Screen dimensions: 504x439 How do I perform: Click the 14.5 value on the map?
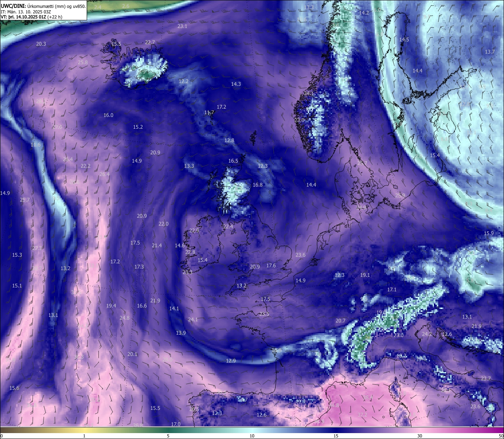(404, 39)
